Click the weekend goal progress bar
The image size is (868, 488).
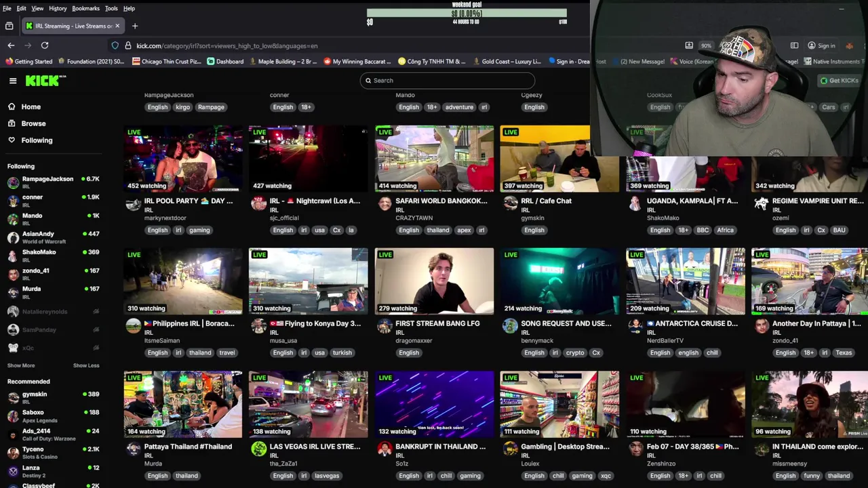467,13
